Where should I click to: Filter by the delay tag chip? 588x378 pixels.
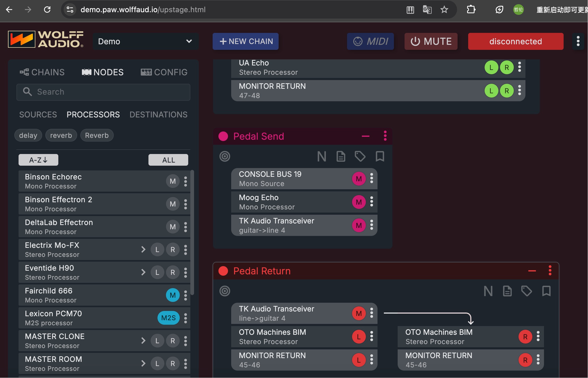click(28, 135)
